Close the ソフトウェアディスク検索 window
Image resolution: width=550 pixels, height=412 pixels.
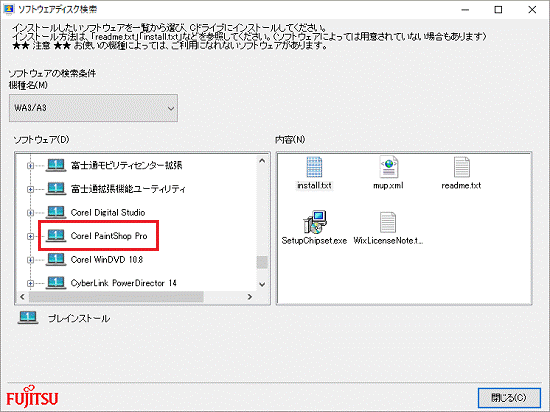(532, 9)
